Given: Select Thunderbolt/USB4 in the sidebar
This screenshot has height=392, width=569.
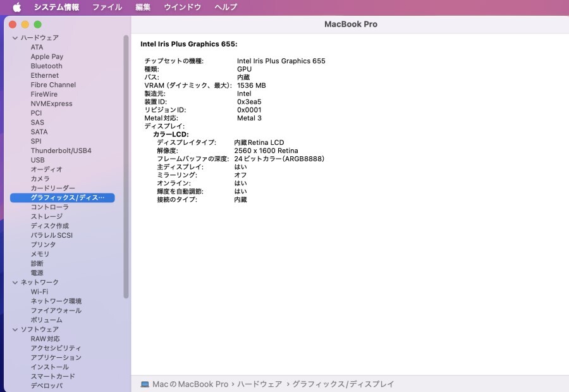Looking at the screenshot, I should [61, 150].
